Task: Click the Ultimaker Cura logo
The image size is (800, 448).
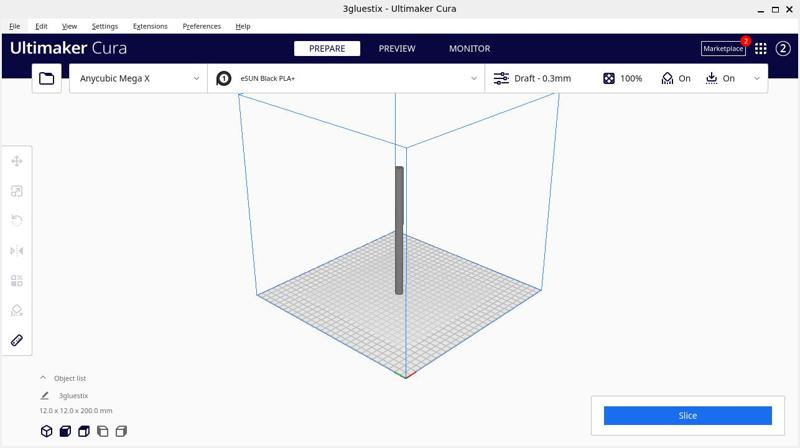Action: (68, 48)
